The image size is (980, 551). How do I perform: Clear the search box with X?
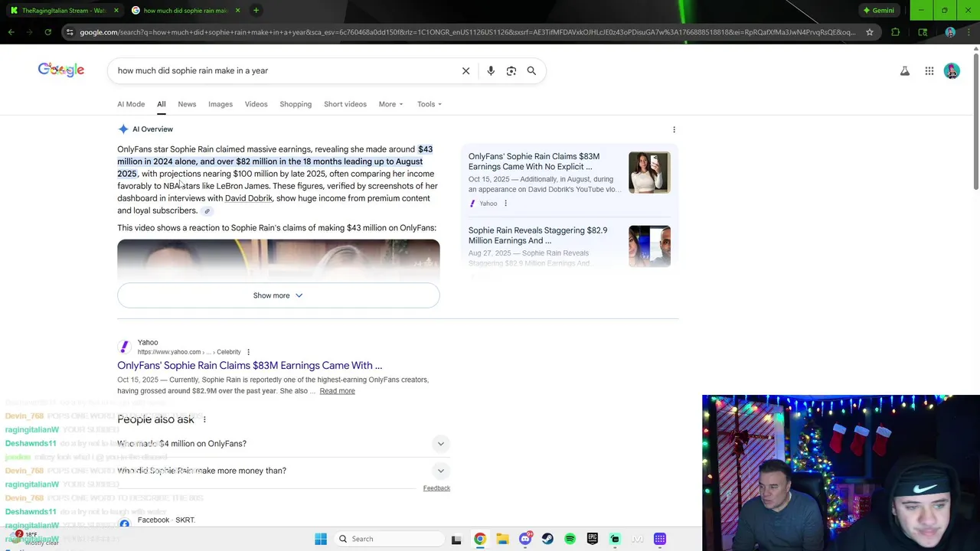pyautogui.click(x=465, y=70)
